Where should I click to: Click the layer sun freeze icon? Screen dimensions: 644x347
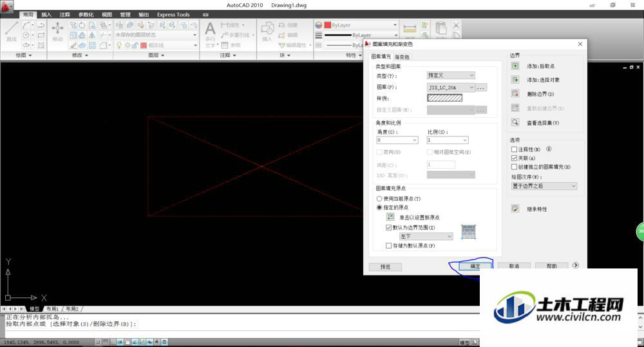coord(128,45)
